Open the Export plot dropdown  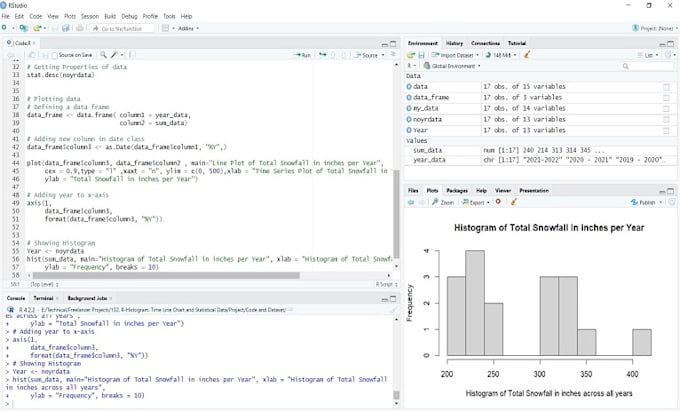[x=476, y=202]
